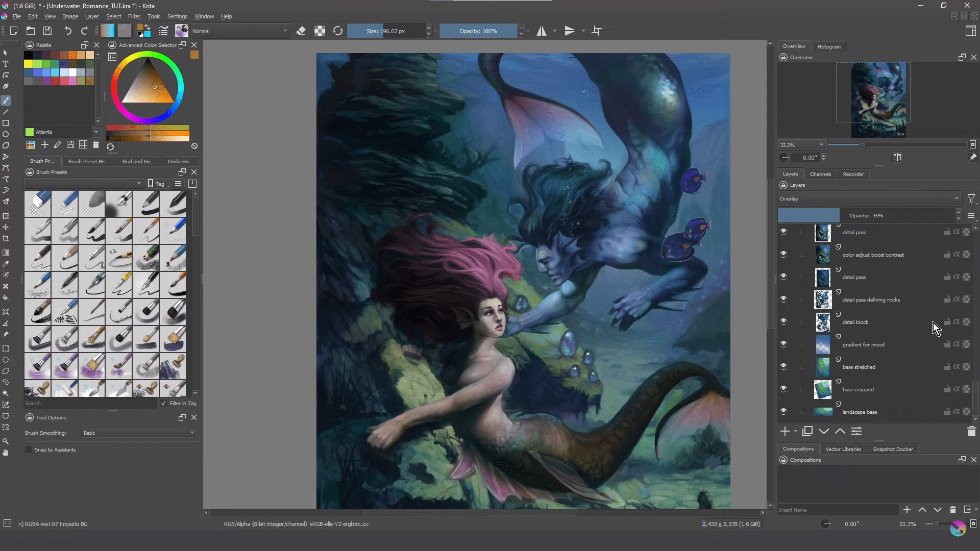Toggle visibility of the landscape base layer
Image resolution: width=980 pixels, height=551 pixels.
pyautogui.click(x=784, y=411)
